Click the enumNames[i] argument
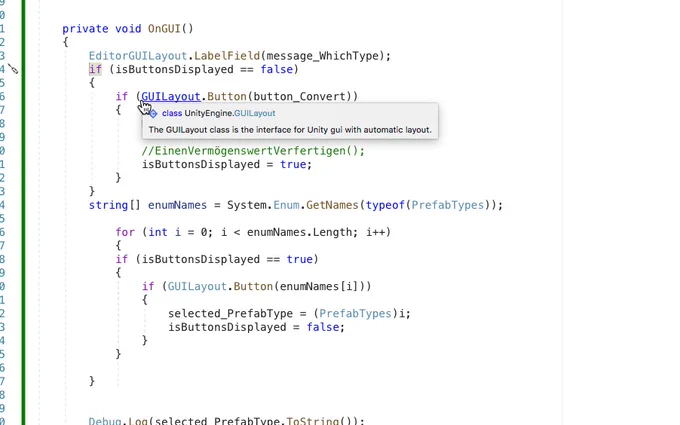Viewport: 680px width, 425px height. (319, 286)
